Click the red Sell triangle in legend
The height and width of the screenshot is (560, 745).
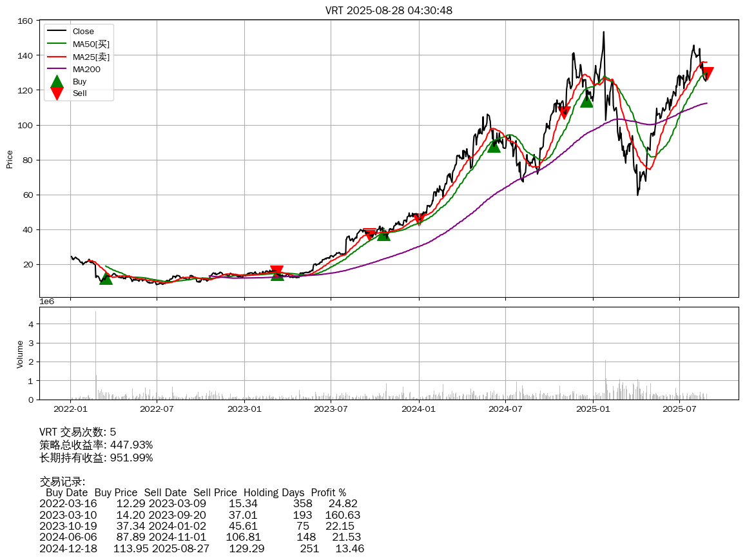57,93
